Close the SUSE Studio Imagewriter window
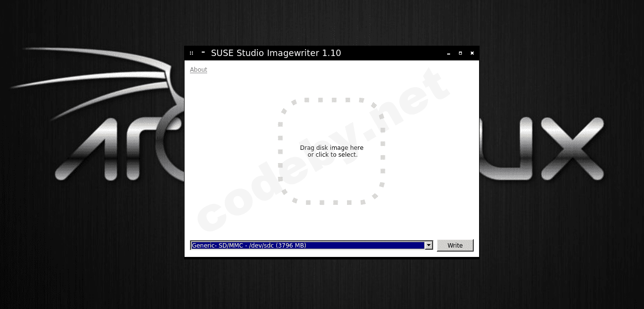Image resolution: width=644 pixels, height=309 pixels. point(472,53)
